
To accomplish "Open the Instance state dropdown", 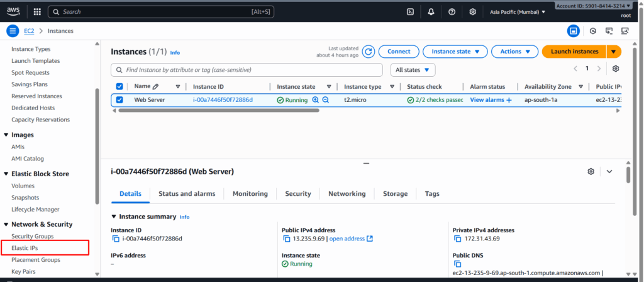I will (455, 52).
